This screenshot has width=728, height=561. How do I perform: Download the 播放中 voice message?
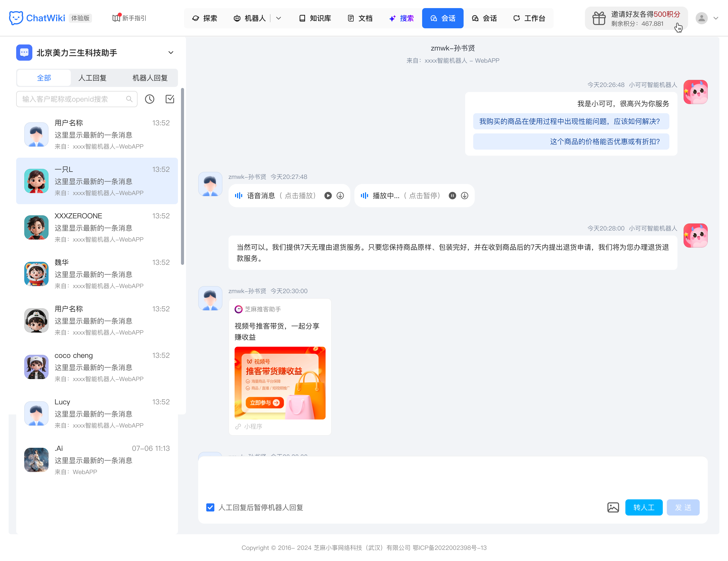464,196
